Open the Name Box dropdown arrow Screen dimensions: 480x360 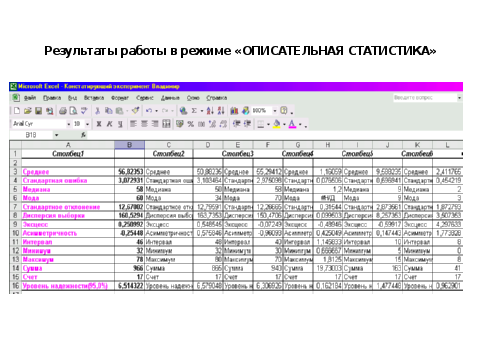56,135
